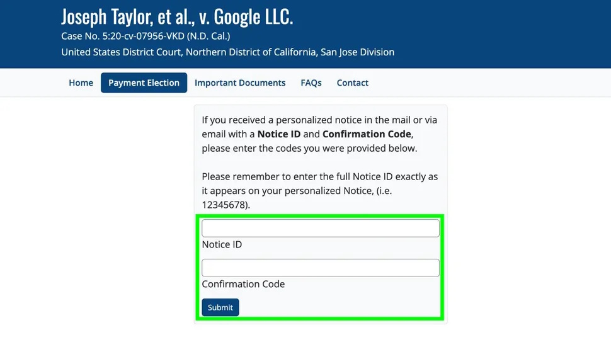Screen dimensions: 611x364
Task: Click the Notice ID label under the field
Action: point(222,244)
